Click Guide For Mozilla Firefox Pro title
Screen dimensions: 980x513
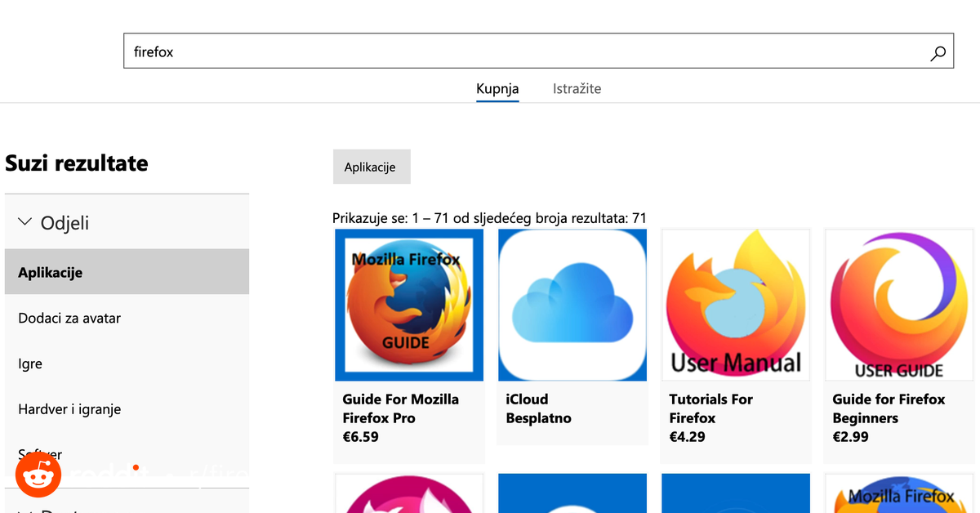(x=400, y=408)
